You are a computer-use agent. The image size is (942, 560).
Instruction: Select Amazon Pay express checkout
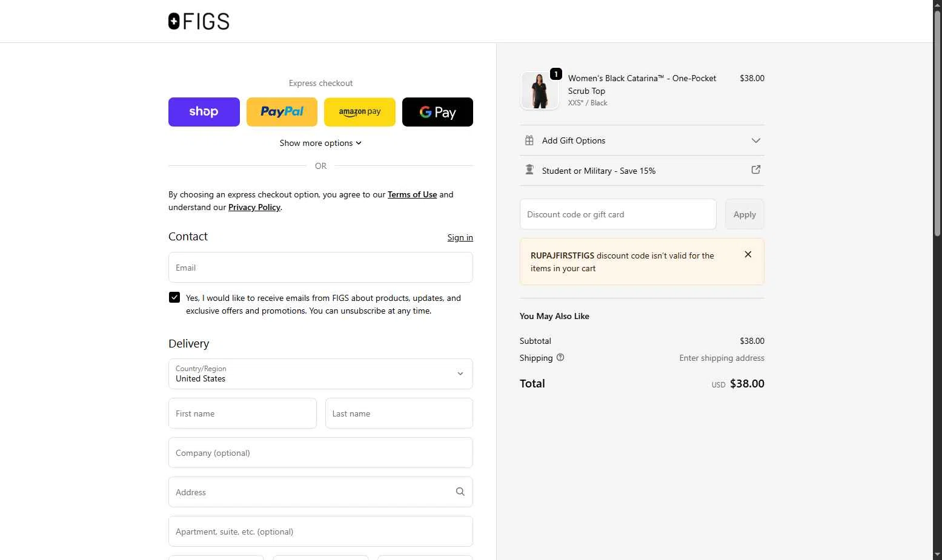coord(359,112)
